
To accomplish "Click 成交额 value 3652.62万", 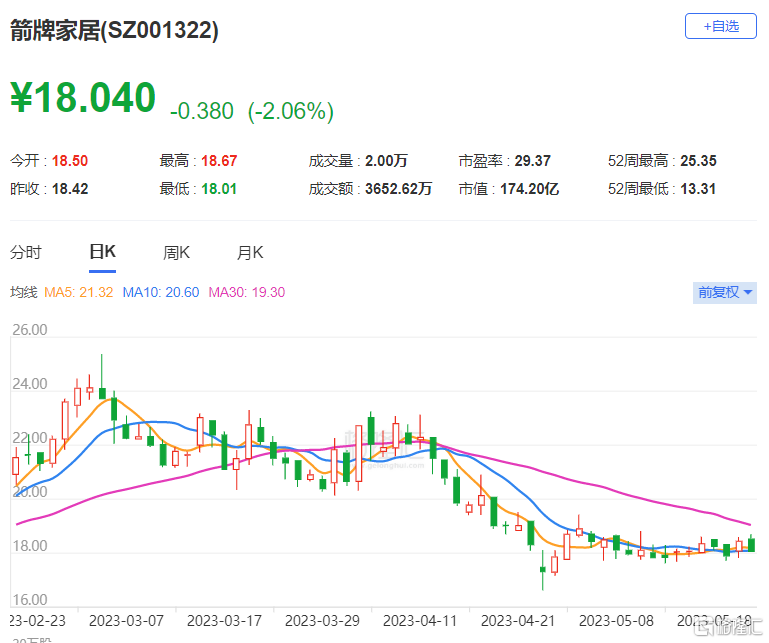I will tap(398, 189).
